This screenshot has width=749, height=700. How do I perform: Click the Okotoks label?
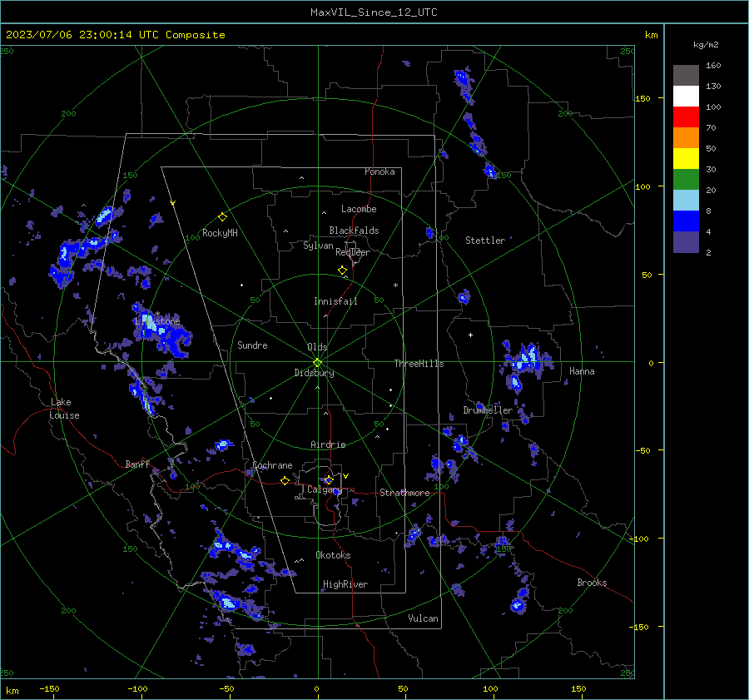333,555
